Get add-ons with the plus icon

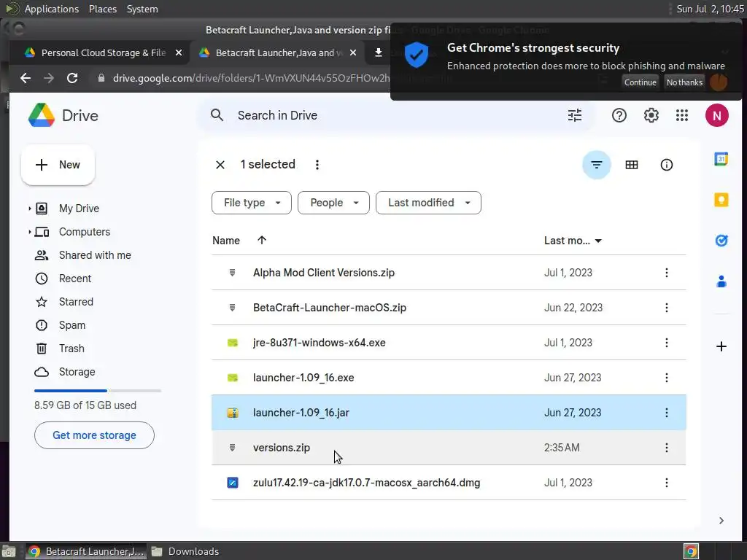click(x=721, y=346)
